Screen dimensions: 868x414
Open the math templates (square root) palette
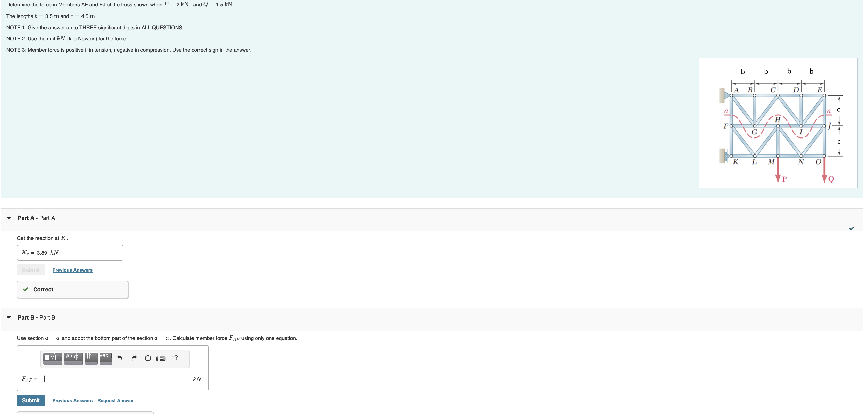click(52, 359)
